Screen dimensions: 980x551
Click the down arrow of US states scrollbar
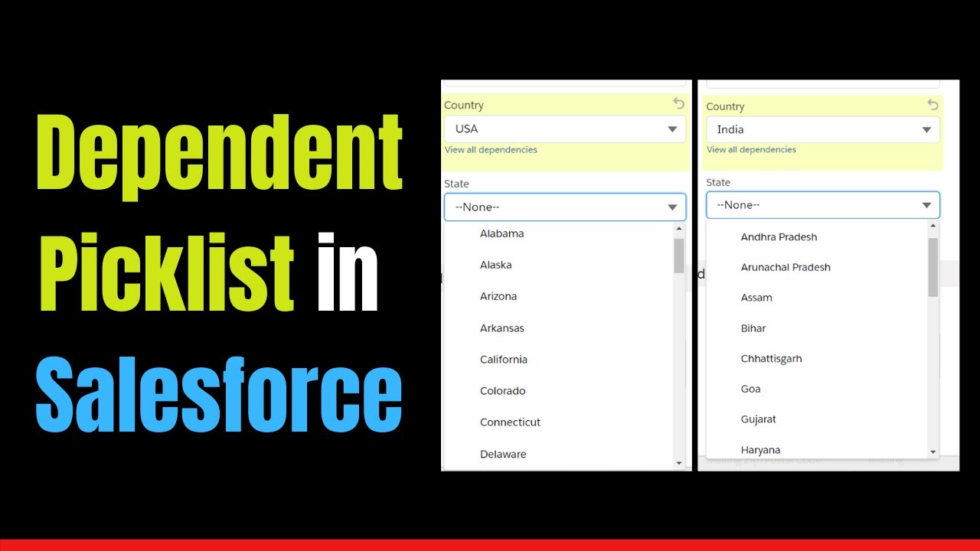(679, 463)
